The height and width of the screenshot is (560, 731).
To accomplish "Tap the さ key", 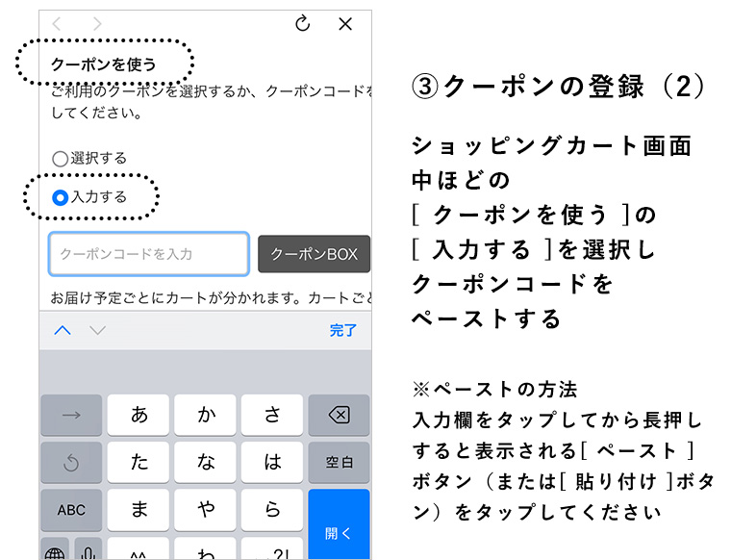I will (272, 415).
